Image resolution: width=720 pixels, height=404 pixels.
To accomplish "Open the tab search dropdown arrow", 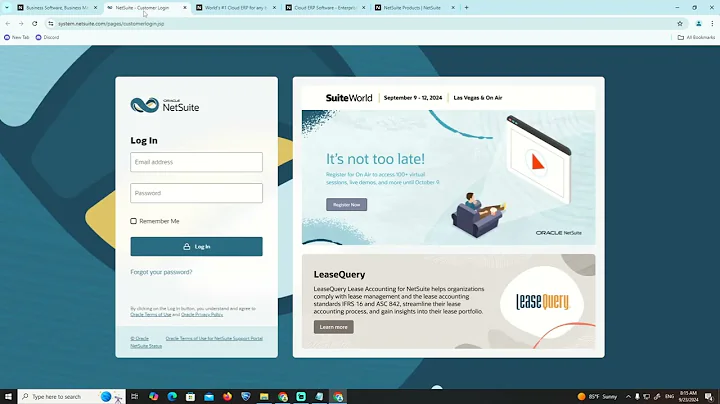I will 7,7.
